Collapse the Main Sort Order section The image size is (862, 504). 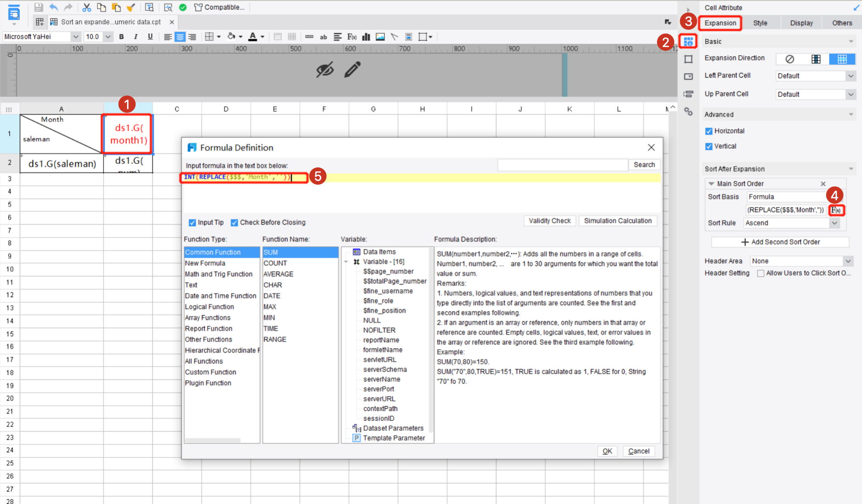tap(711, 184)
